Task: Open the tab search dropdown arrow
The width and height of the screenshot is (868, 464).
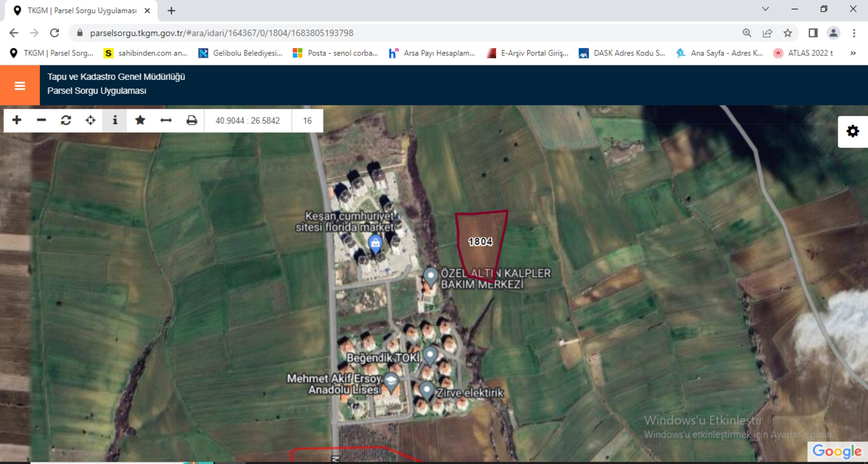Action: [x=765, y=9]
